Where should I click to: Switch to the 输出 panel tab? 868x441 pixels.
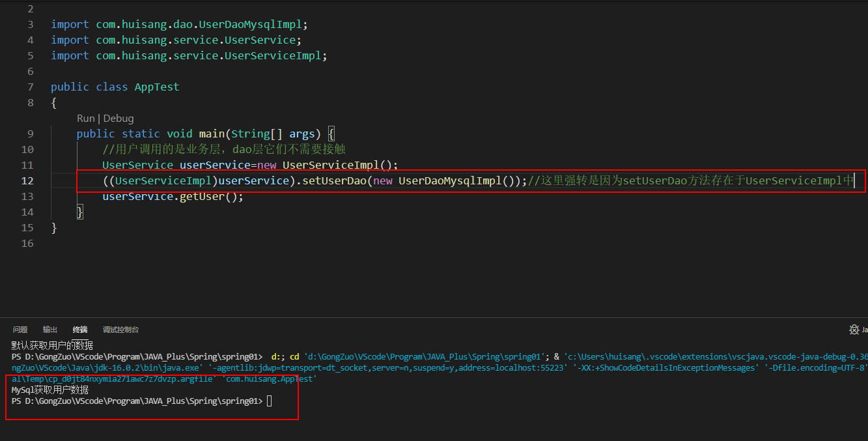coord(49,330)
